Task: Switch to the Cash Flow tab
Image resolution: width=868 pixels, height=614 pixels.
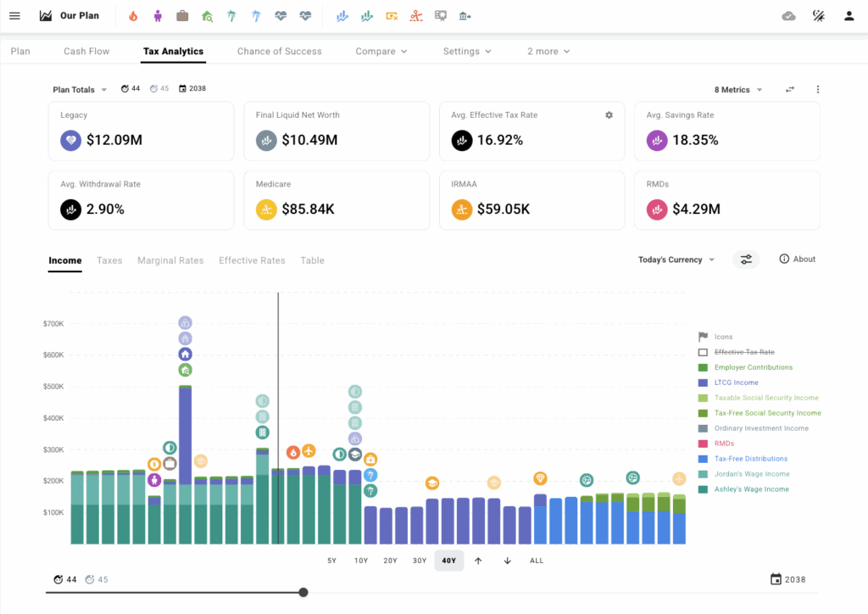Action: point(86,51)
